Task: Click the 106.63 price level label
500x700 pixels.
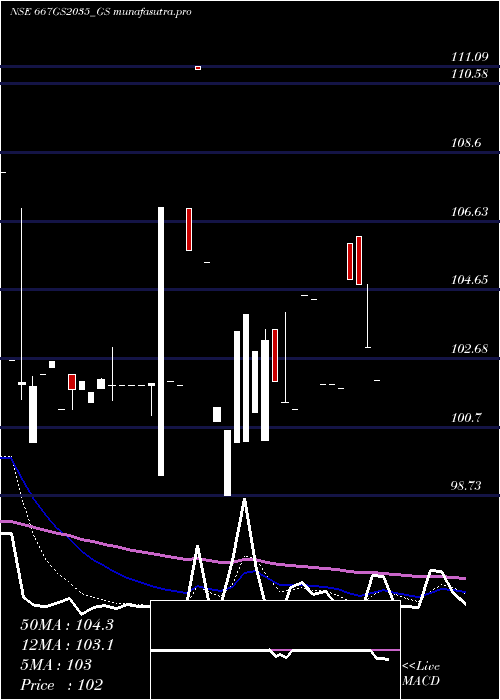Action: (x=470, y=212)
